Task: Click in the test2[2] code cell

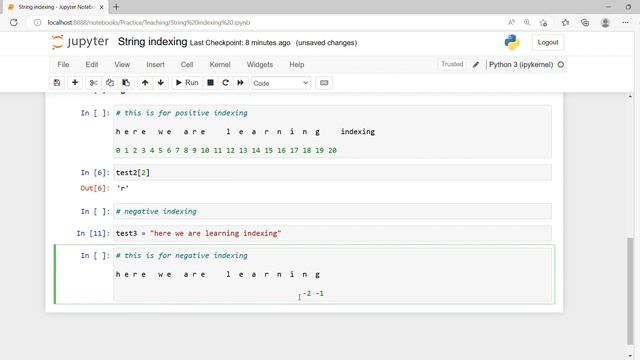Action: coord(332,173)
